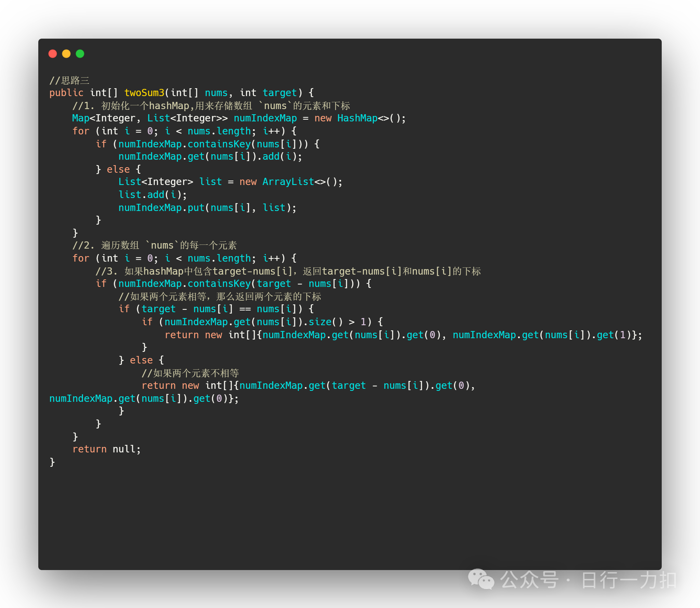Click the 'return null;' statement
This screenshot has height=608, width=700.
pyautogui.click(x=107, y=449)
